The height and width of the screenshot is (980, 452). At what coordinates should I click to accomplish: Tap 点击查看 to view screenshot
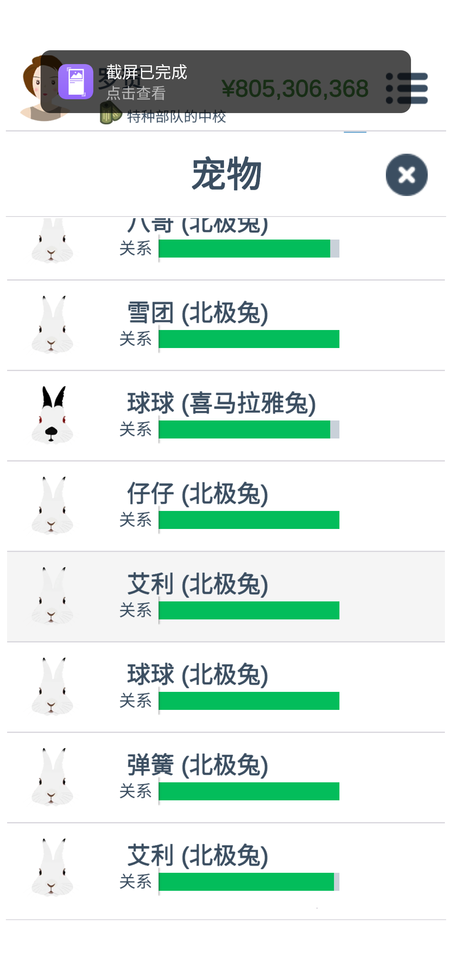tap(136, 93)
